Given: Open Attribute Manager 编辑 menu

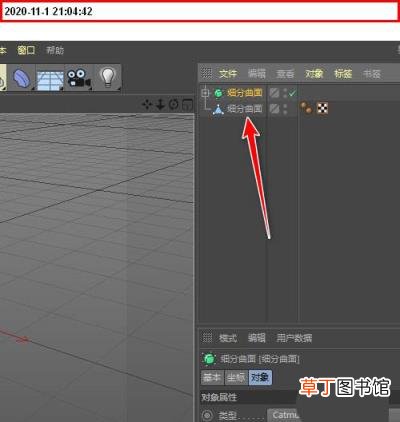Looking at the screenshot, I should [x=257, y=338].
